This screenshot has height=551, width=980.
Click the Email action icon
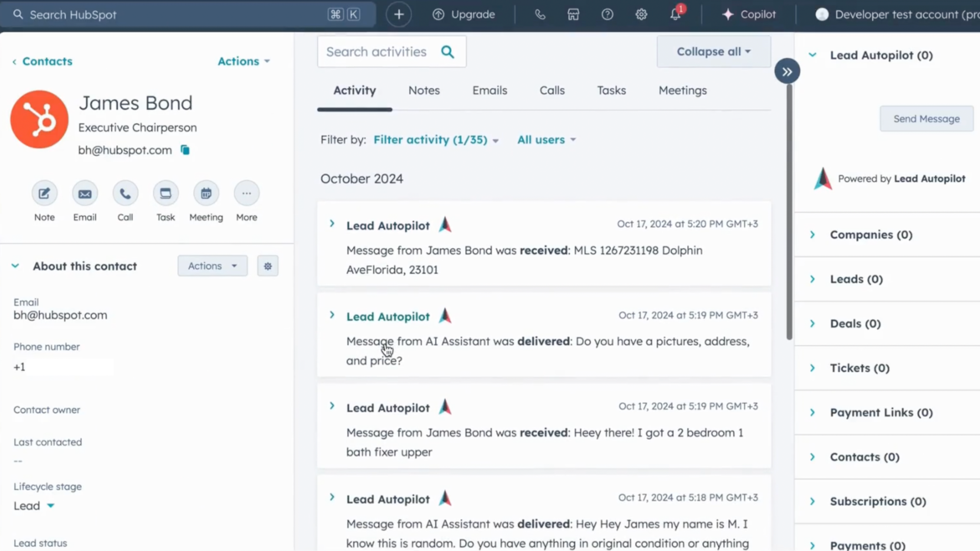(x=85, y=194)
